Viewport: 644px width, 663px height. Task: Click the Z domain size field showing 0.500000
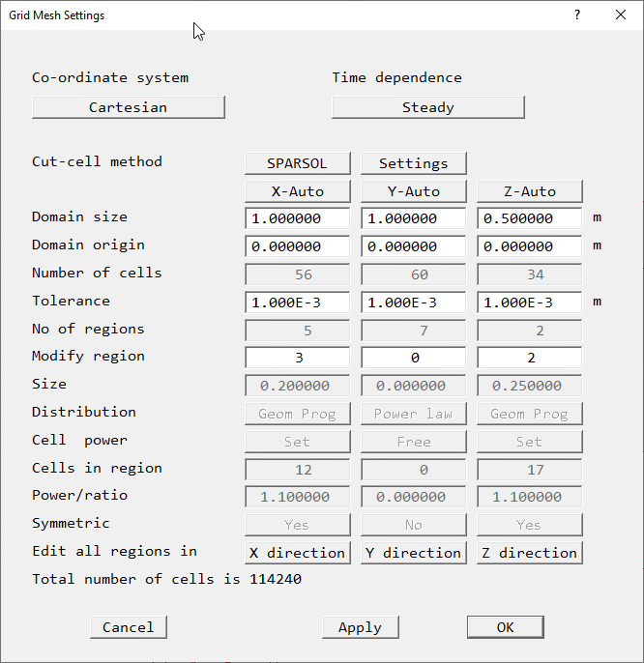click(x=529, y=218)
